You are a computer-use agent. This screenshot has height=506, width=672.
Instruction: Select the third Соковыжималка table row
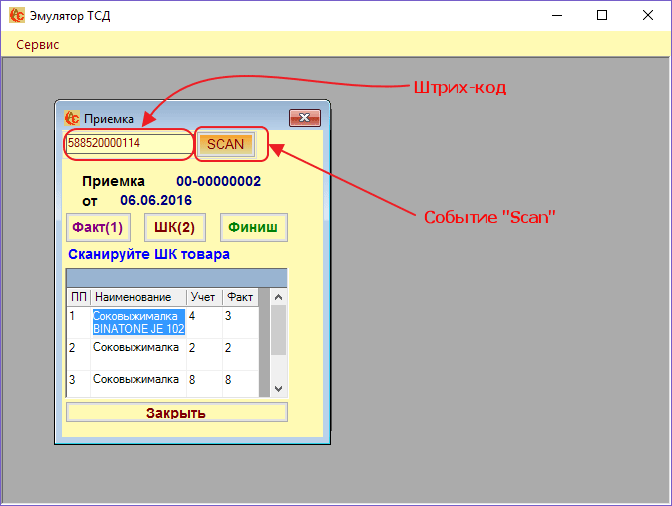point(136,380)
